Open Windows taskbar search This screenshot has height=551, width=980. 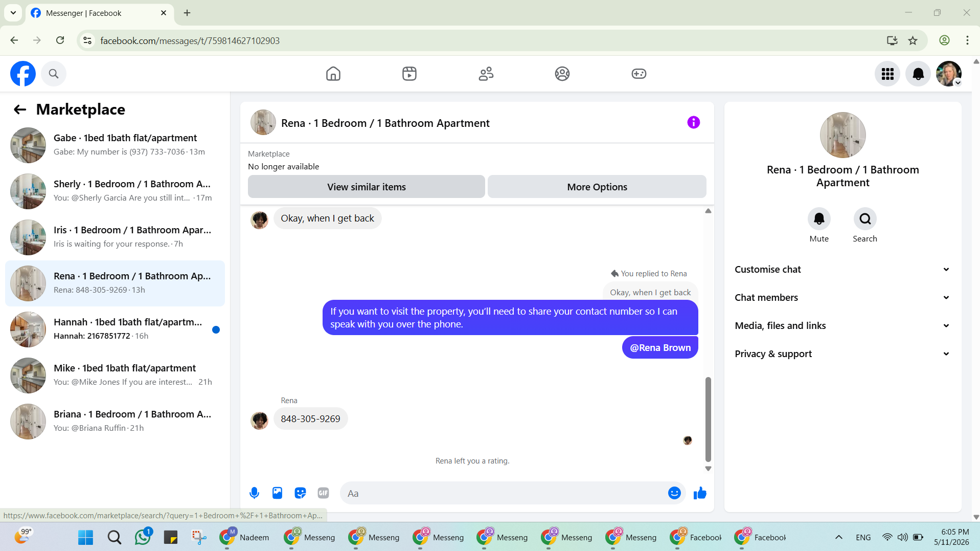tap(115, 537)
